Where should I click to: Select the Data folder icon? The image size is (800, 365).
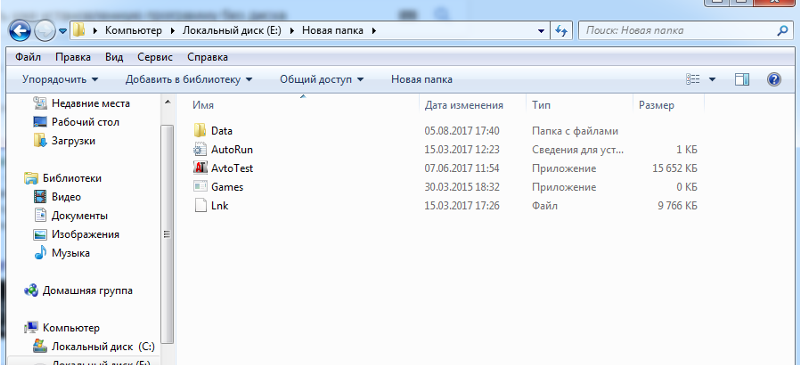pyautogui.click(x=199, y=131)
